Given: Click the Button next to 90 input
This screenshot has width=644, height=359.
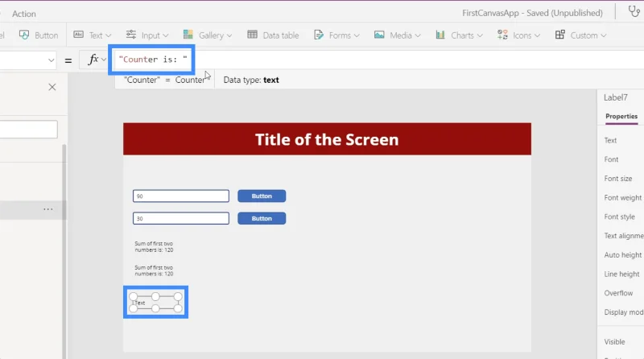Looking at the screenshot, I should 262,196.
